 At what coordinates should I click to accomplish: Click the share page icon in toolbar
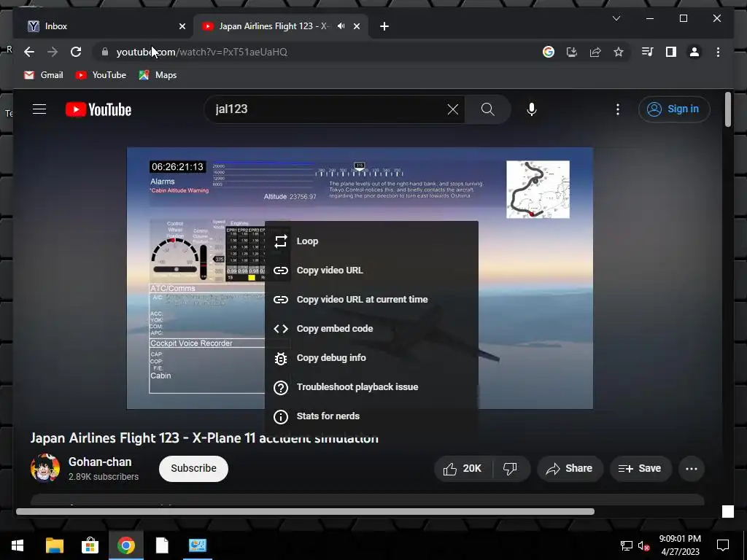click(x=595, y=52)
